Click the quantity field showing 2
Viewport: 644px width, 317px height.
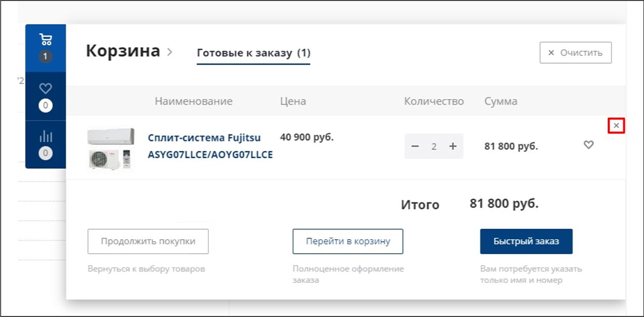click(434, 146)
